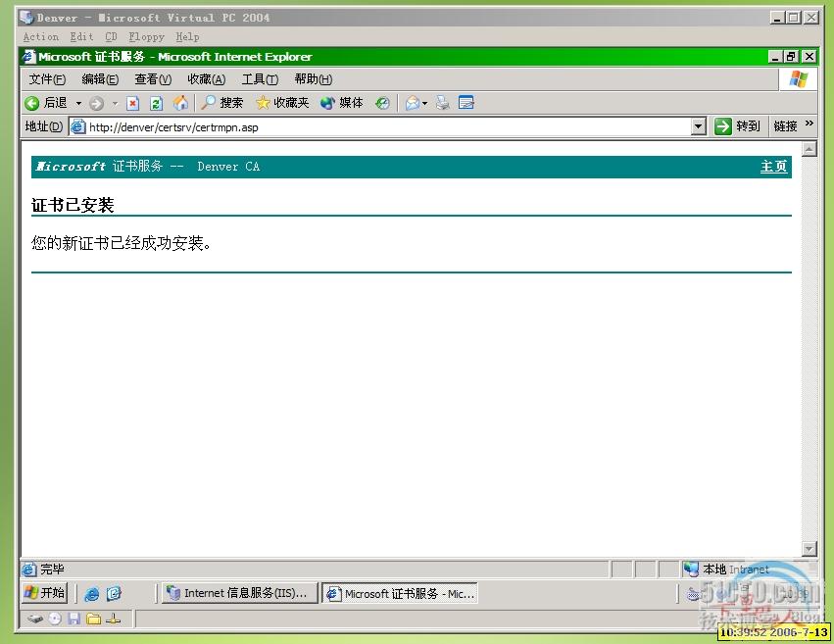Click the Back arrow icon in IE toolbar
Screen dimensions: 834x644
point(32,103)
